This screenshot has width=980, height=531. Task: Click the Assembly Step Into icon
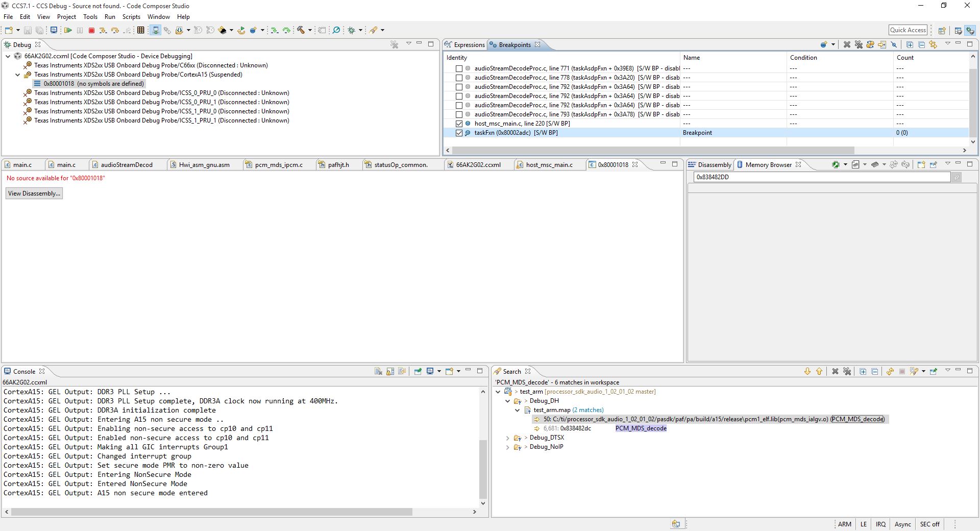tap(274, 30)
